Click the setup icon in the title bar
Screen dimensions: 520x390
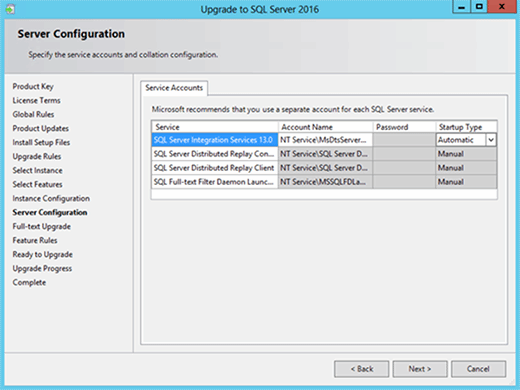pyautogui.click(x=10, y=9)
